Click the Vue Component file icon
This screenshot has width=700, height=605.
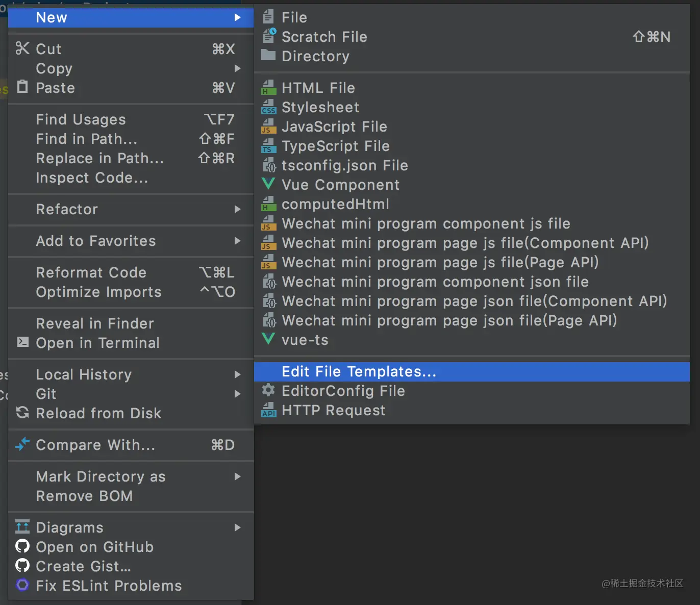coord(268,184)
